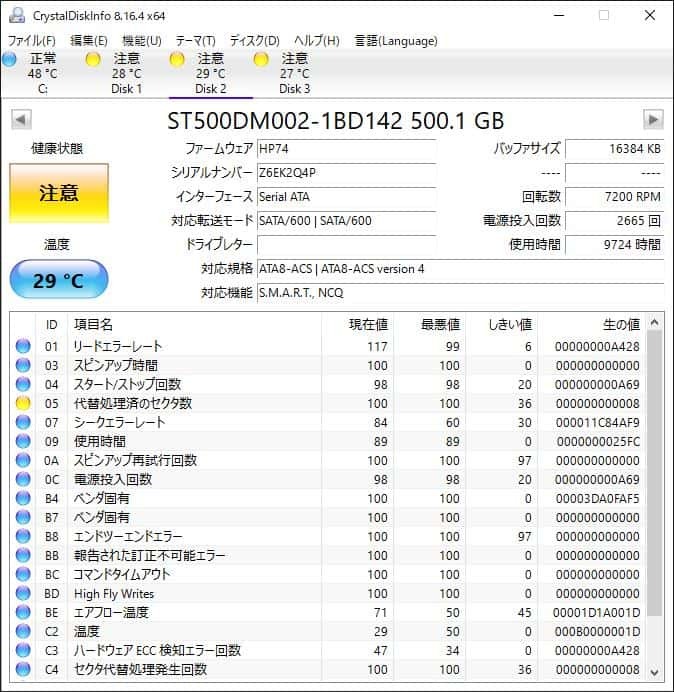Click the 項目名 column header
The image size is (674, 692).
point(195,324)
